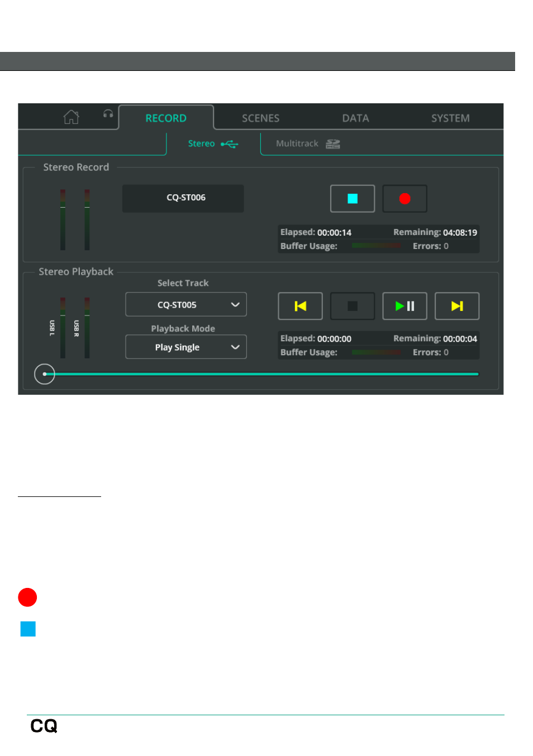Viewport: 533px width, 756px height.
Task: Select the Stereo USB sub-tab
Action: (213, 144)
